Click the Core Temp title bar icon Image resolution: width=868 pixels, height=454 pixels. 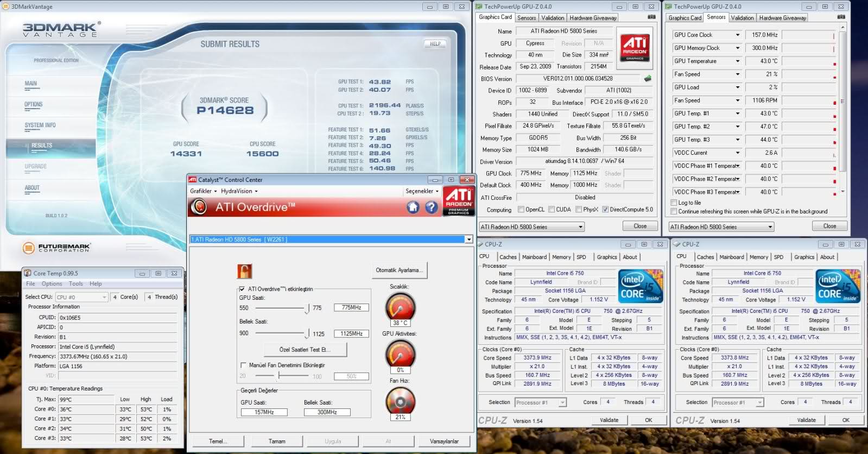point(27,273)
